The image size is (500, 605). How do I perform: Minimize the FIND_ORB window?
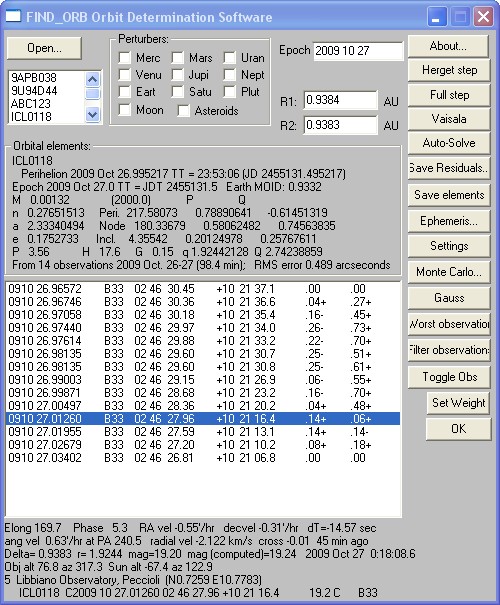tap(437, 17)
